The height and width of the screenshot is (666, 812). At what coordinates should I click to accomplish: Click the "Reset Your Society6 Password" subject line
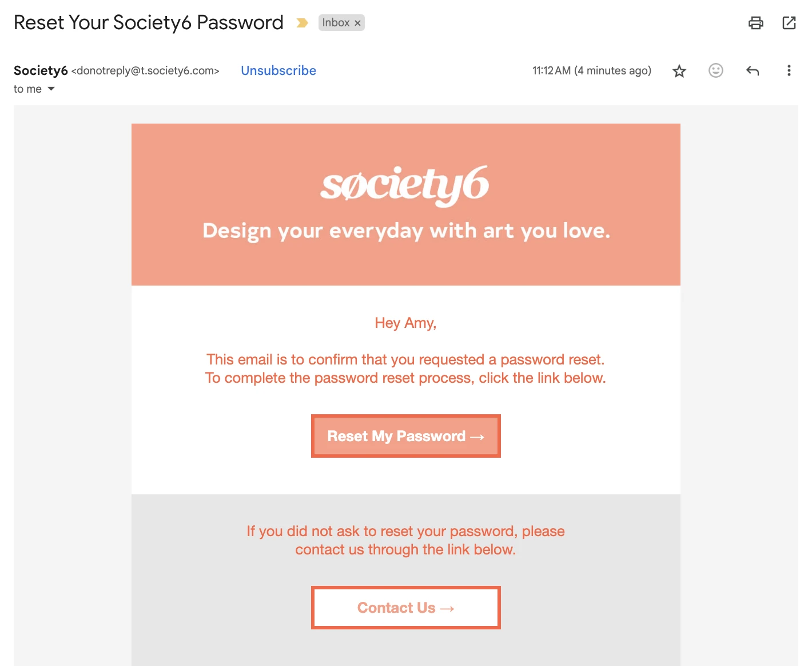click(x=149, y=23)
